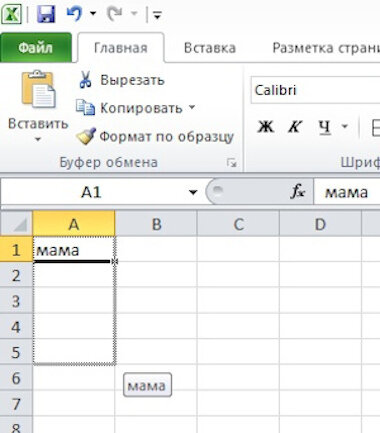
Task: Click cell A1 containing мама
Action: click(74, 249)
